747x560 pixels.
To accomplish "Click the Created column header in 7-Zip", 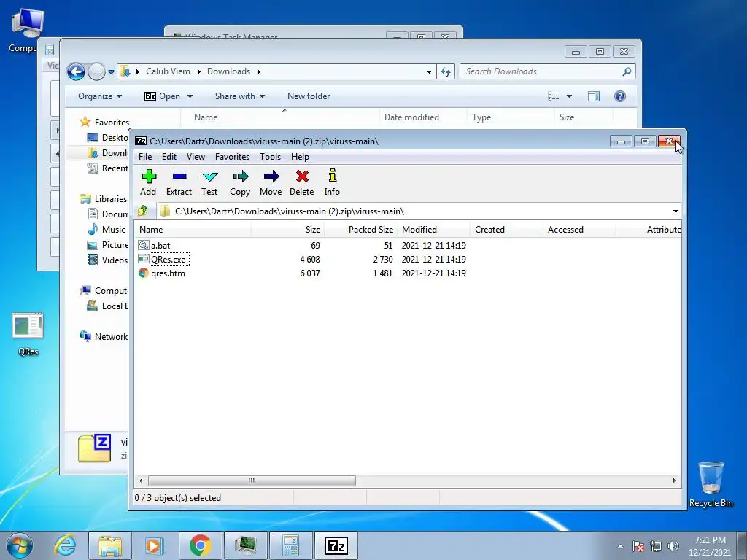I will click(x=506, y=230).
